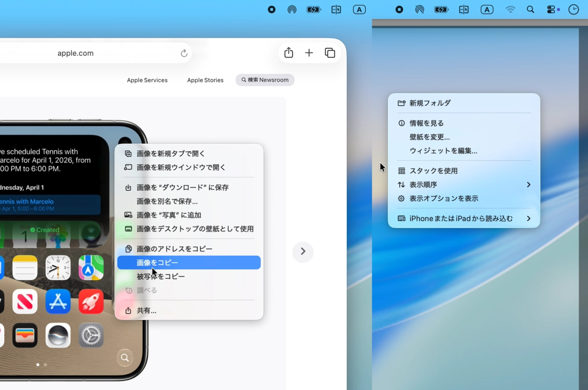The width and height of the screenshot is (588, 390).
Task: Tap red rocket app icon in iPhone image
Action: pyautogui.click(x=91, y=301)
